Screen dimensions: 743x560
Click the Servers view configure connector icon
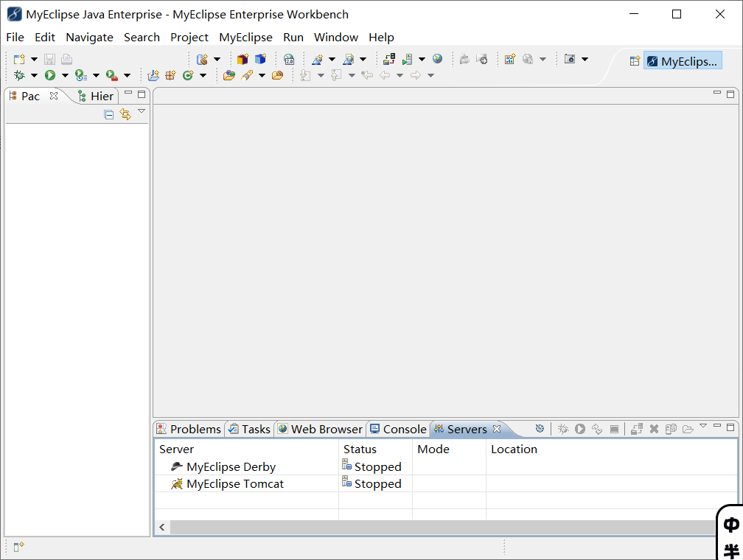[540, 428]
